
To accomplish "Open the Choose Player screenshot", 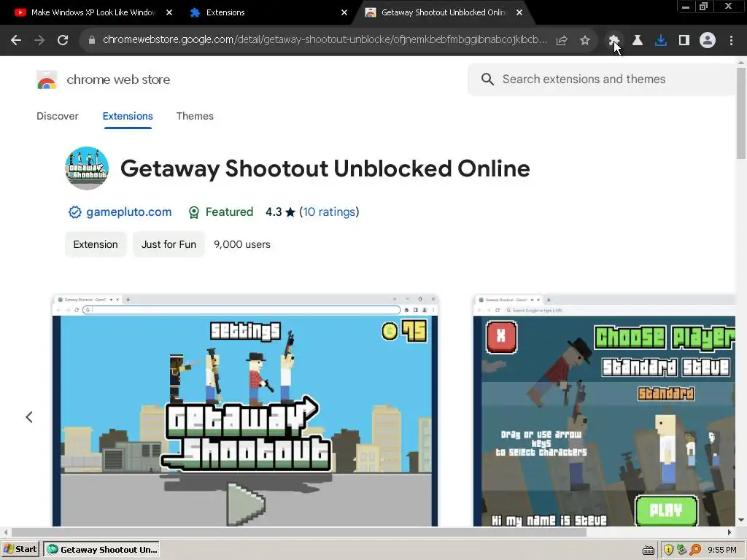I will pyautogui.click(x=604, y=410).
